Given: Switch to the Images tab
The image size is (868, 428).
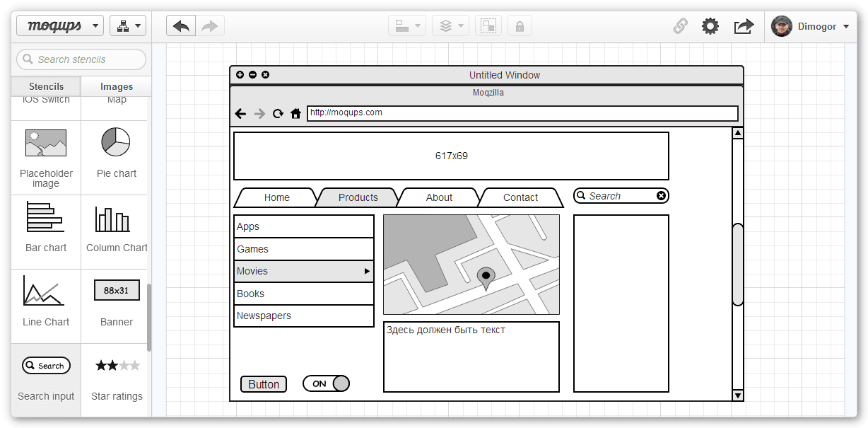Looking at the screenshot, I should point(117,86).
